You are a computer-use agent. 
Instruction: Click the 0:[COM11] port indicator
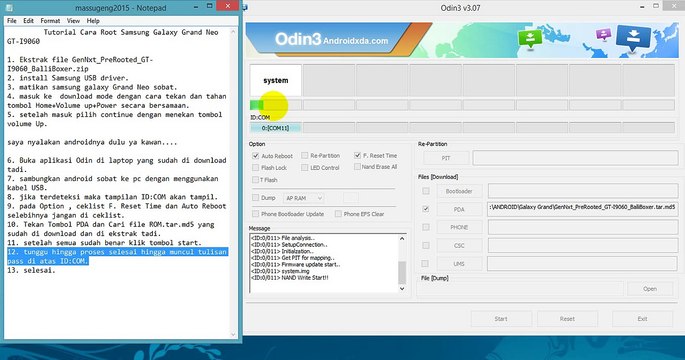[x=275, y=128]
